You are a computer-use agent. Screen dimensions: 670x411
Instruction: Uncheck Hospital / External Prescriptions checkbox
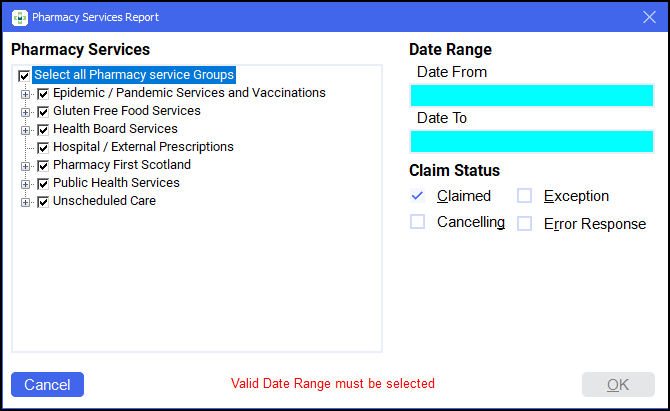point(43,147)
